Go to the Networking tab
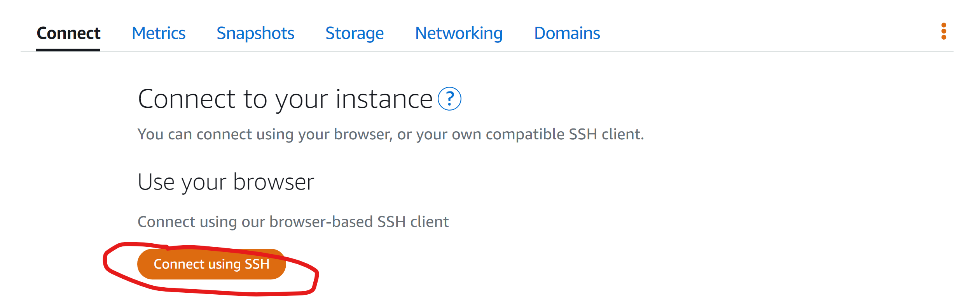980x297 pixels. (459, 33)
